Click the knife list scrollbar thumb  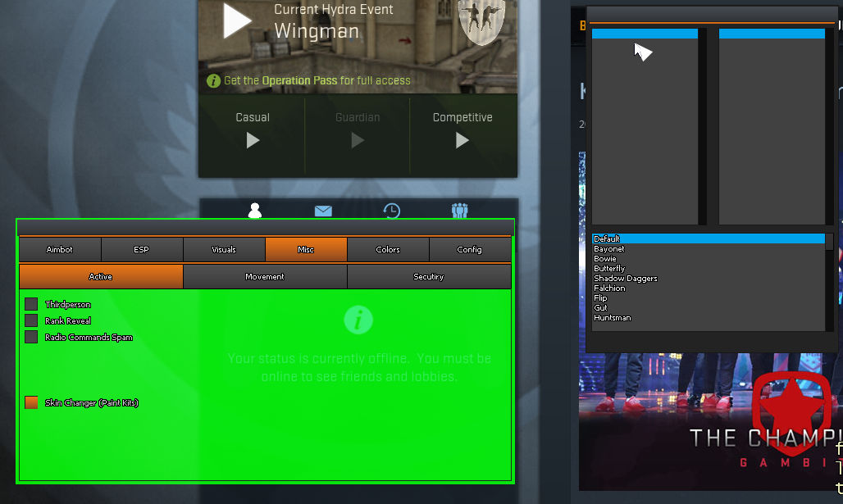830,242
